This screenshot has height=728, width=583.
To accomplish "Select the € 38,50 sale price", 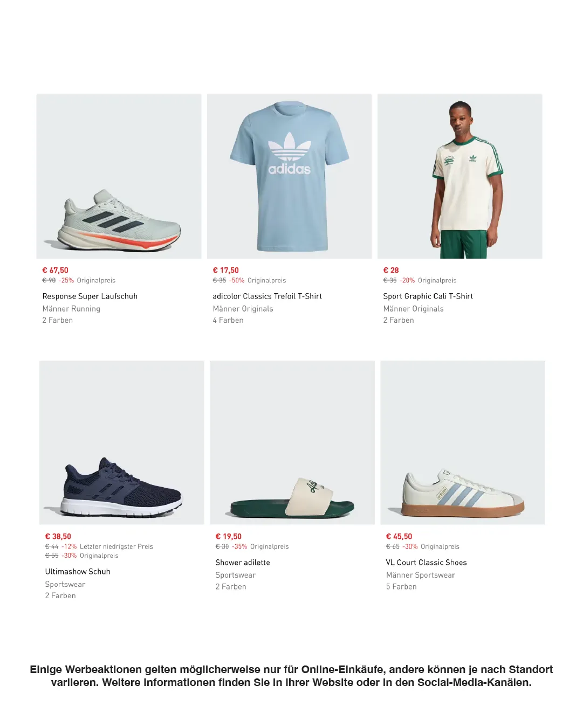I will pyautogui.click(x=58, y=537).
